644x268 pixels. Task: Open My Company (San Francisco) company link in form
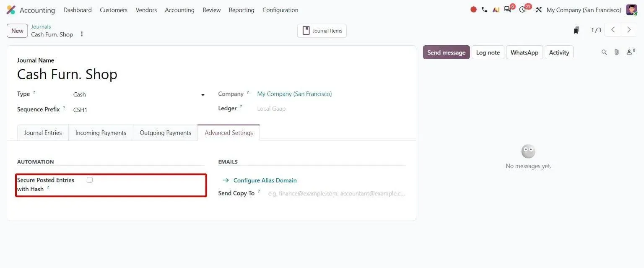tap(294, 94)
